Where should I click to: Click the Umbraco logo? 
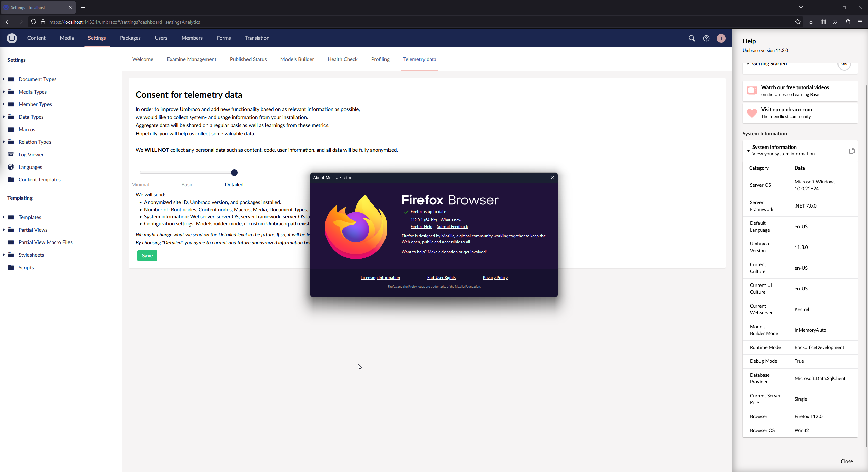point(12,38)
